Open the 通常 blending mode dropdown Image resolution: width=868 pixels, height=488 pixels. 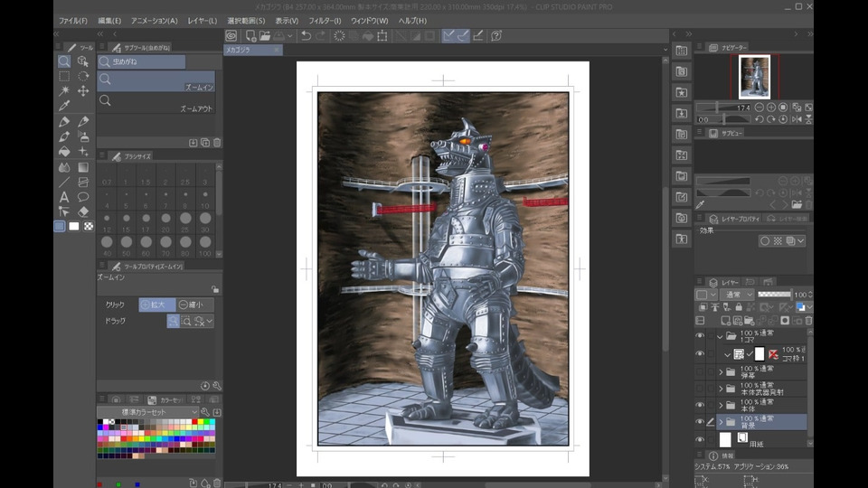pyautogui.click(x=737, y=295)
